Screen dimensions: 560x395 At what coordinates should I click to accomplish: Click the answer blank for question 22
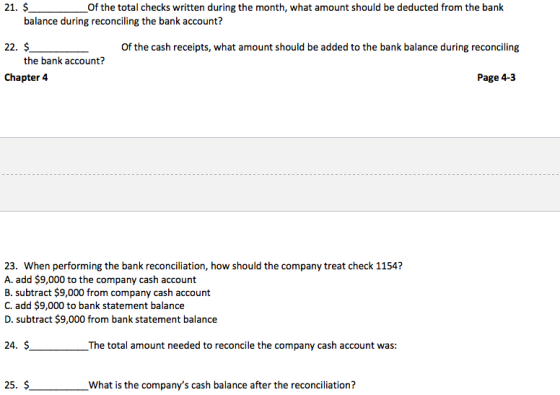point(59,48)
